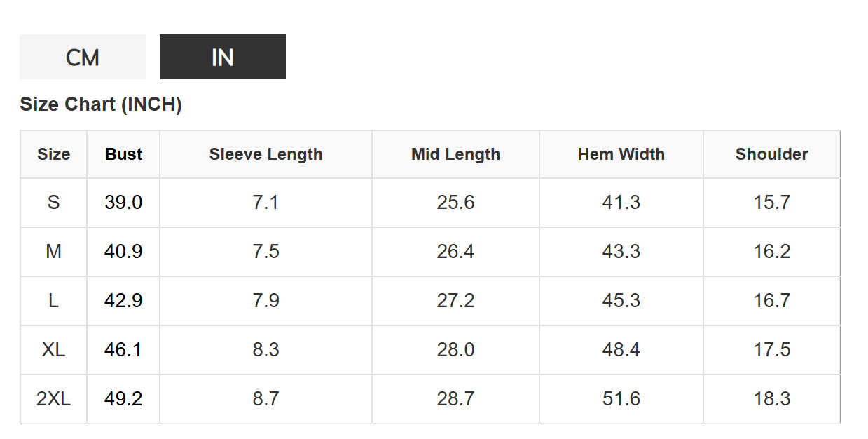Click the Bust column header

pos(124,154)
